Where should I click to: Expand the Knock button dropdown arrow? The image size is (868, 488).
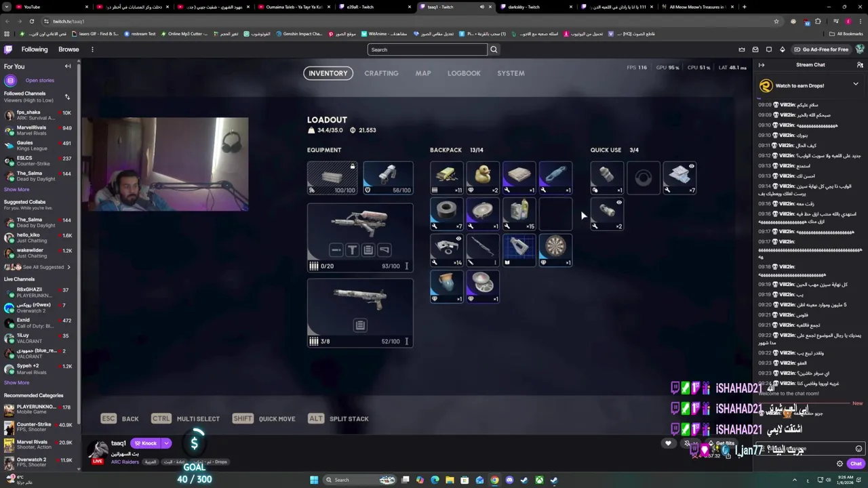pos(166,443)
